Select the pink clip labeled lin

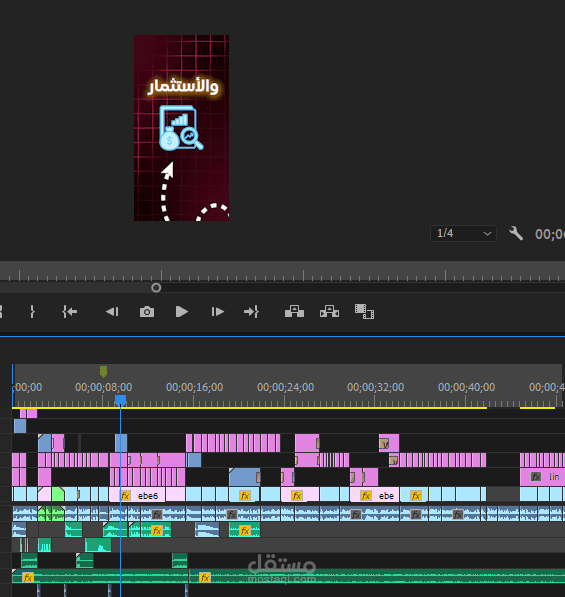click(542, 477)
